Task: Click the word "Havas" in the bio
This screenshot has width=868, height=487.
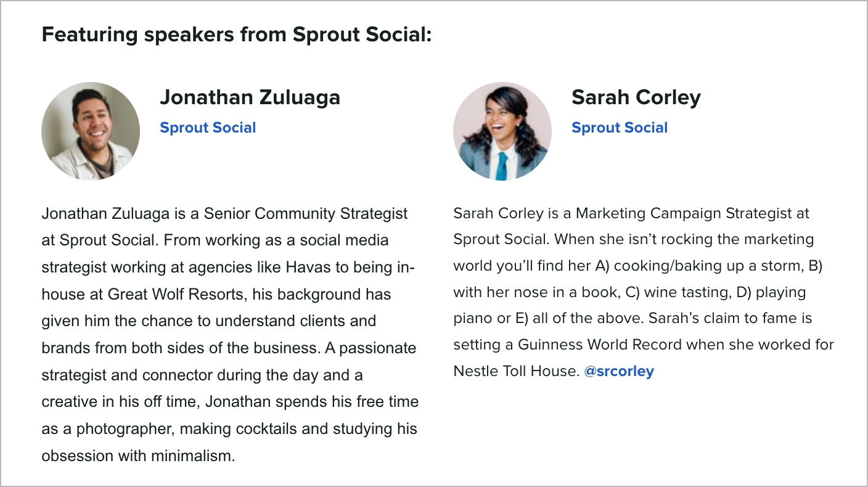Action: 309,267
